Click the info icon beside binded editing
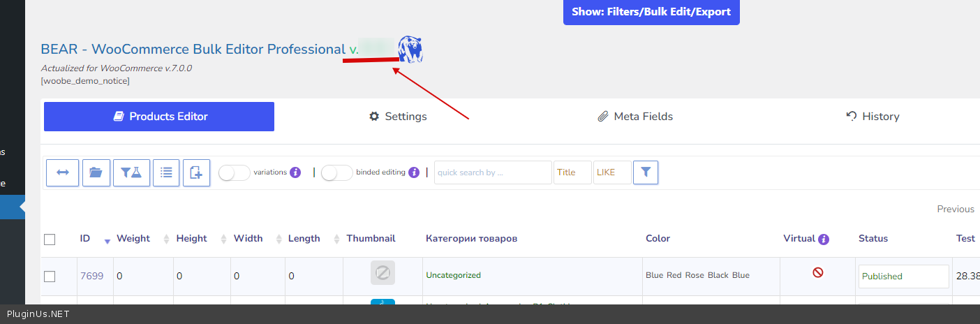980x324 pixels. (414, 172)
